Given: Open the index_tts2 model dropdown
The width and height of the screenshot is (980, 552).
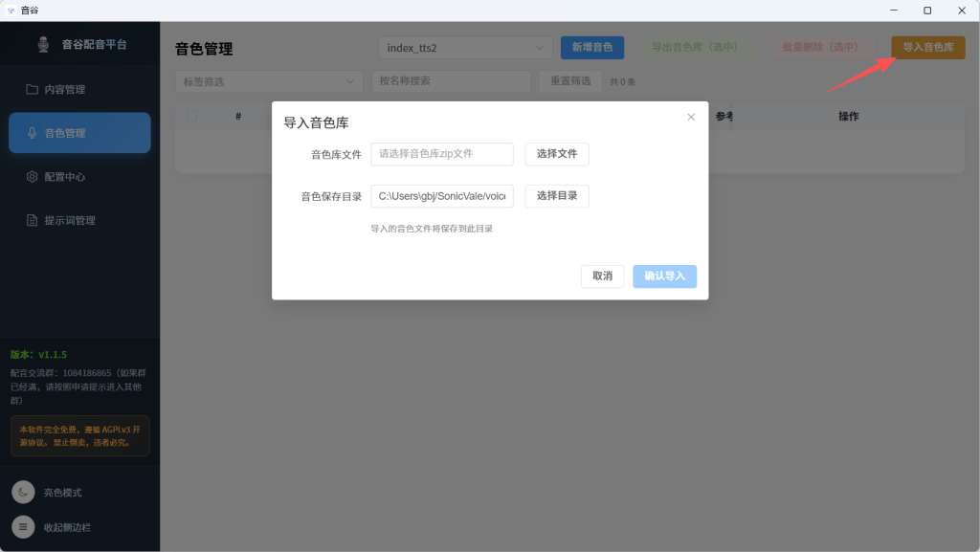Looking at the screenshot, I should pos(465,48).
